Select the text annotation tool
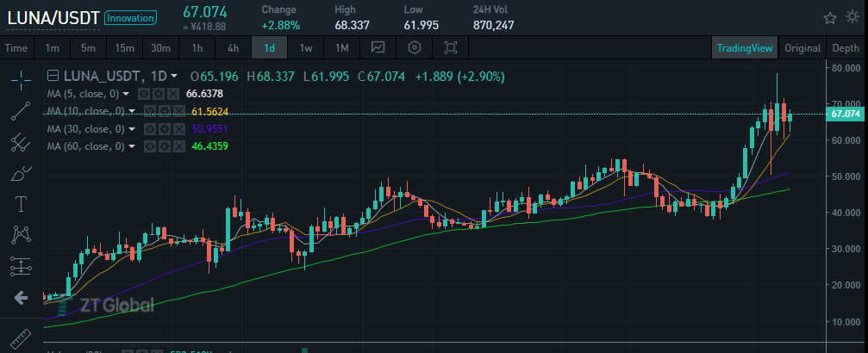Viewport: 868px width, 353px height. 21,204
